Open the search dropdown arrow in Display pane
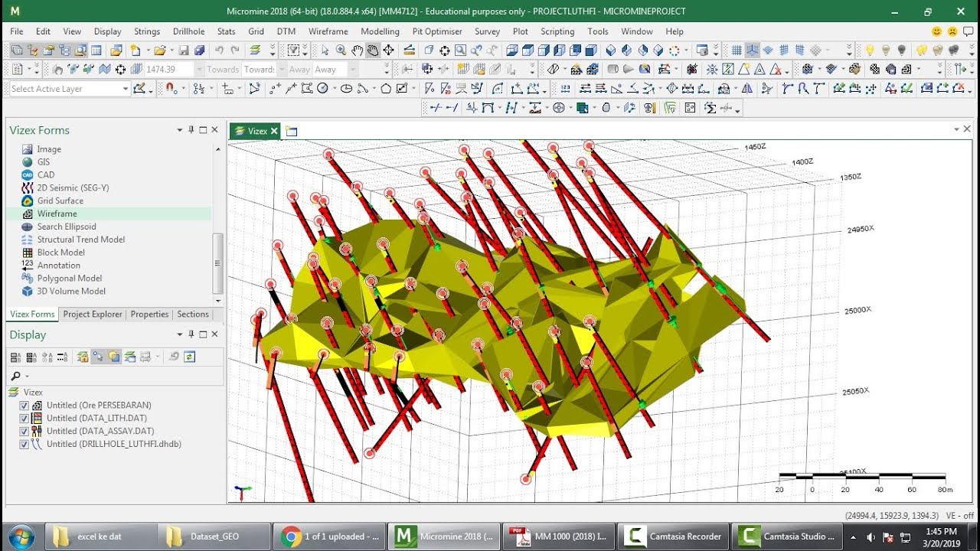Image resolution: width=980 pixels, height=551 pixels. coord(27,377)
